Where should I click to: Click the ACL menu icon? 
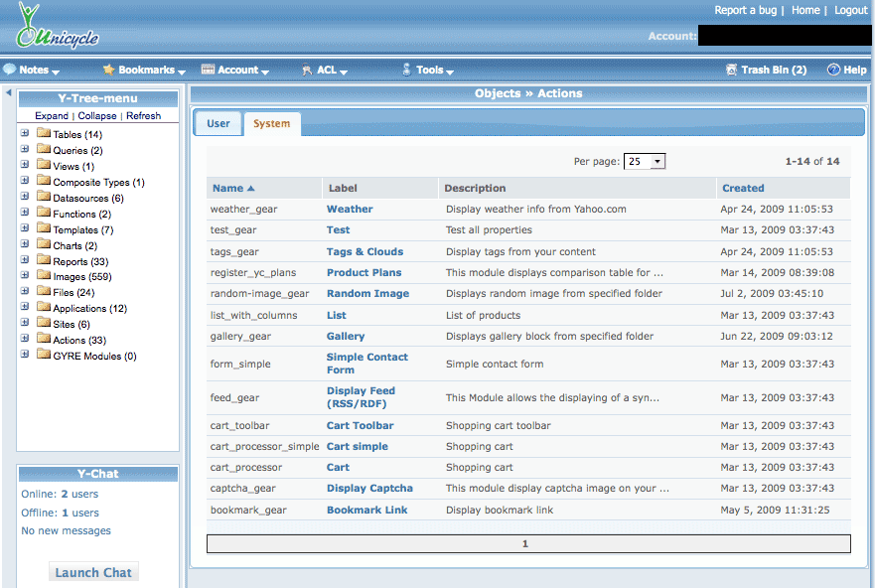pos(307,71)
